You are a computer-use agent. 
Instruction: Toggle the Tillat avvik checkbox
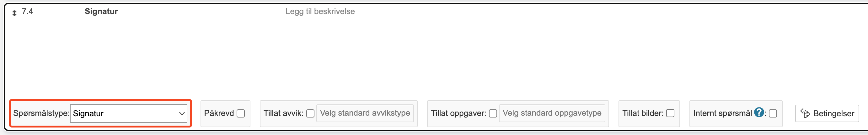pos(310,113)
